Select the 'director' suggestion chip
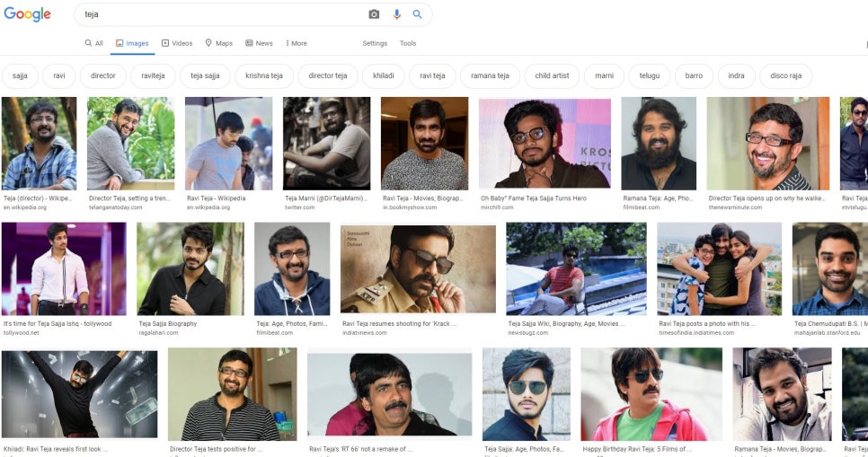This screenshot has width=868, height=457. coord(103,75)
